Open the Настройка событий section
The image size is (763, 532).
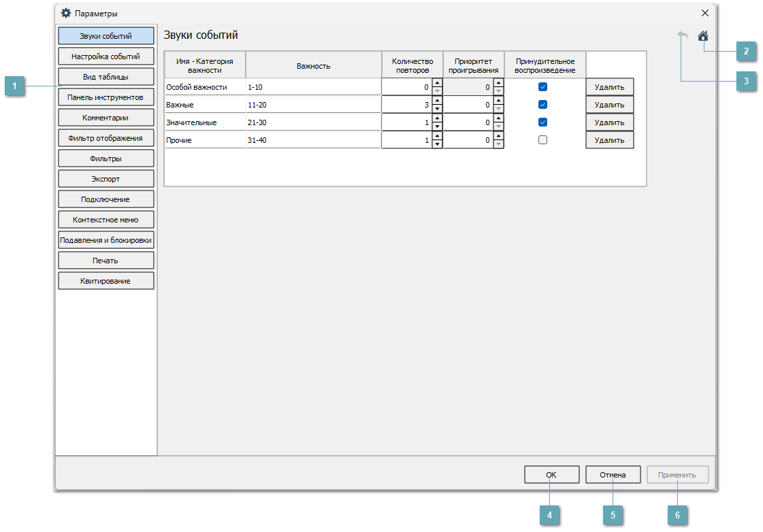[x=105, y=56]
